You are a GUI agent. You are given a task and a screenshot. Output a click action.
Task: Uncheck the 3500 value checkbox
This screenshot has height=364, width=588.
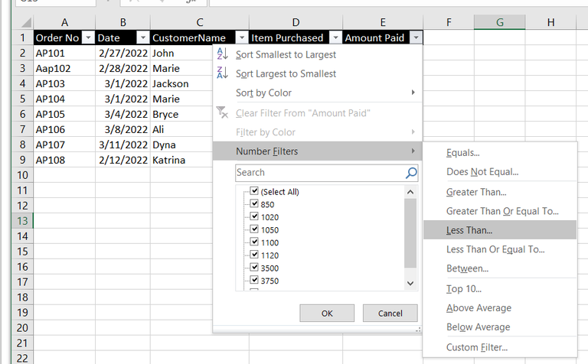click(x=255, y=268)
